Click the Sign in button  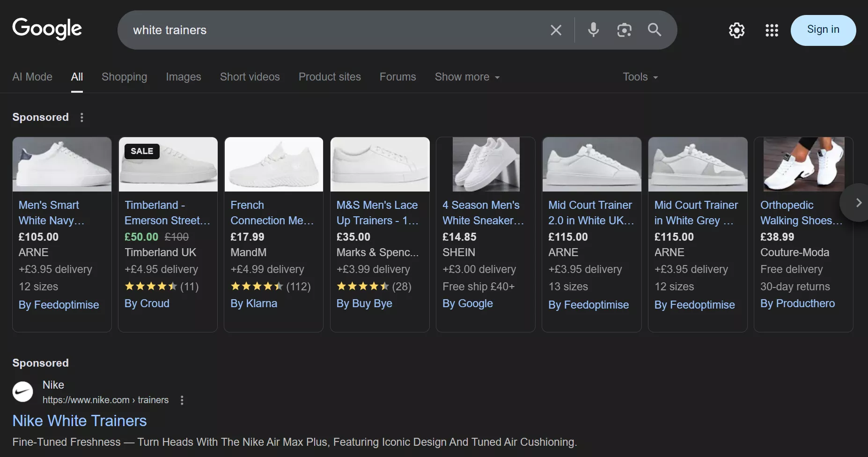tap(823, 30)
